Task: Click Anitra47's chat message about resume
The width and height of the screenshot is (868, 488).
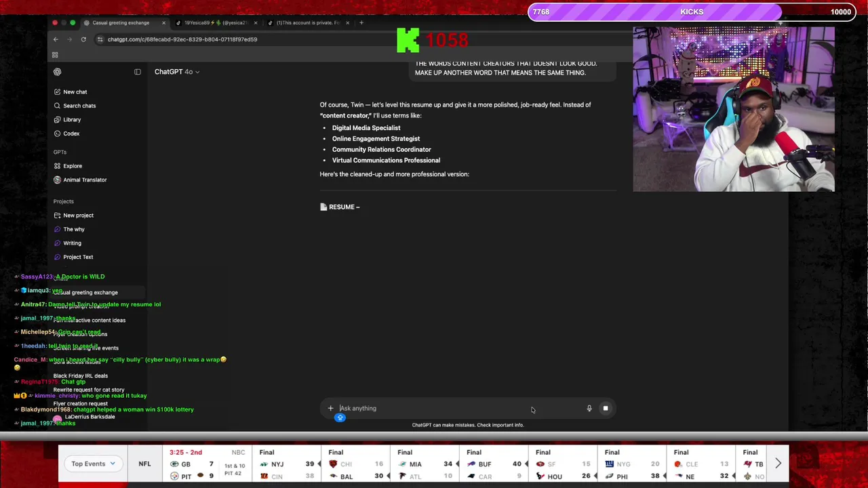Action: (91, 304)
